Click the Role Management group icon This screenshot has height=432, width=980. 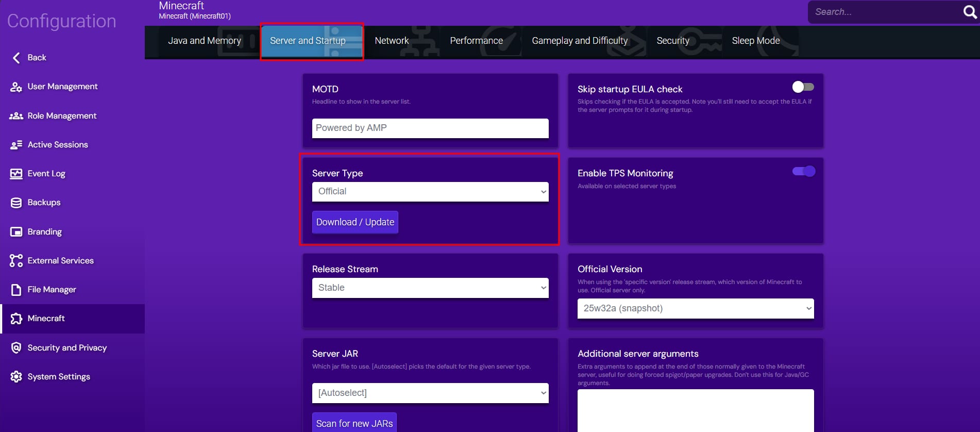coord(16,116)
